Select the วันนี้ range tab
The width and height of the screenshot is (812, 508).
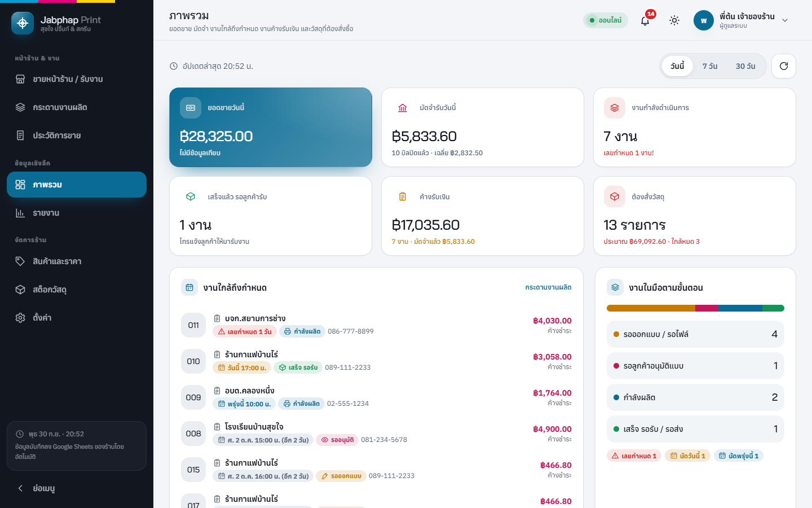point(677,66)
